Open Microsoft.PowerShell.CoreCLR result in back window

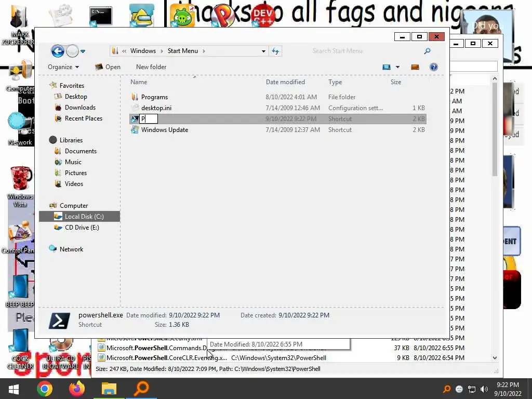tap(167, 357)
